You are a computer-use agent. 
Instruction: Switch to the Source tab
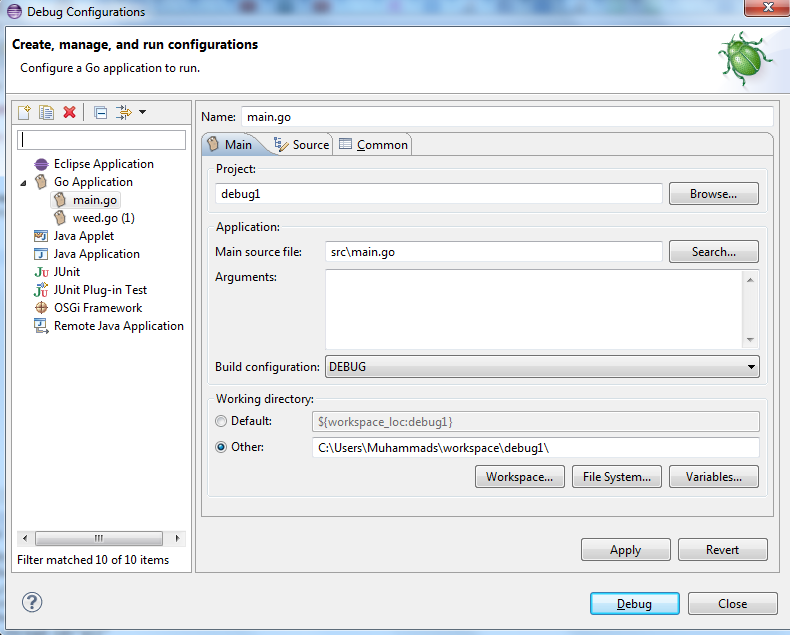click(301, 145)
